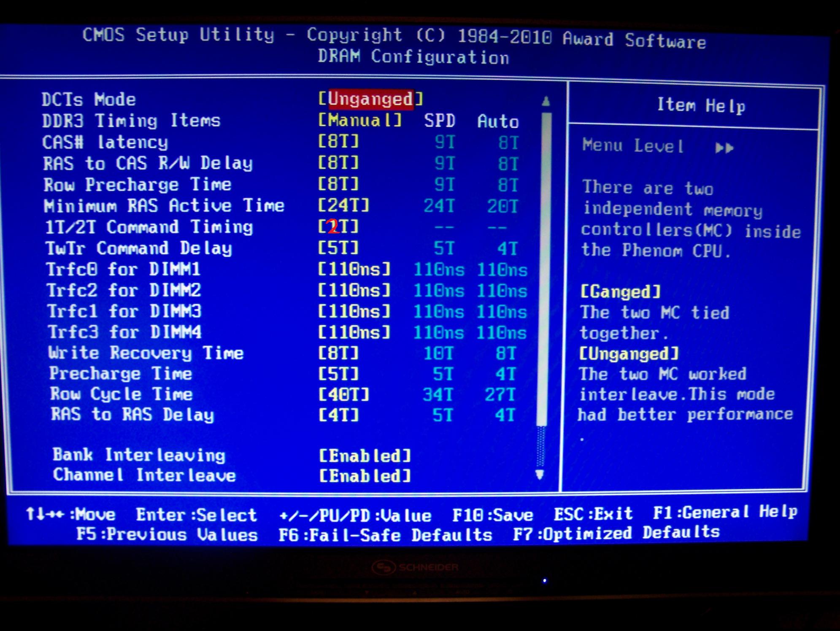The image size is (840, 631).
Task: Click the scrollbar down arrow
Action: click(540, 475)
